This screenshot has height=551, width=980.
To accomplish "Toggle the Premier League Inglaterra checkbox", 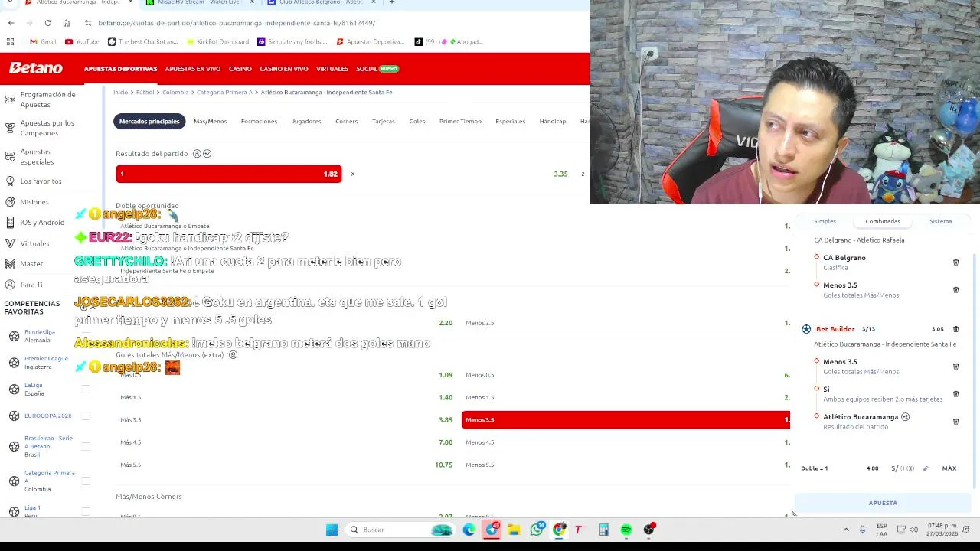I will coord(86,363).
